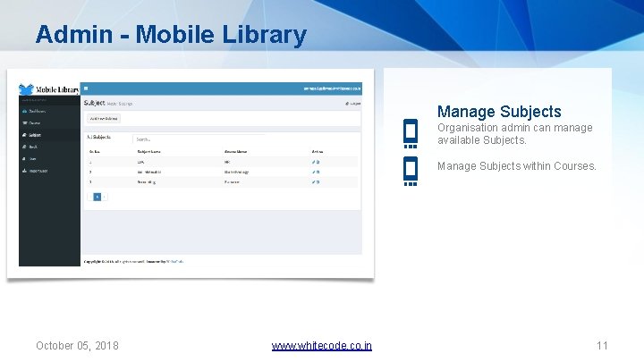Open the user email menu in header
The image size is (644, 362).
(332, 88)
